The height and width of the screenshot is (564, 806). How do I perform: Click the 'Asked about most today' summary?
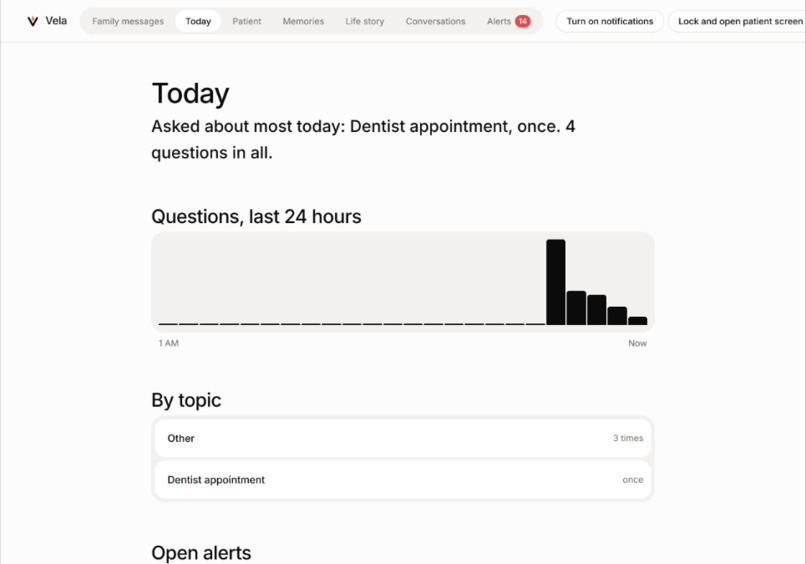363,139
